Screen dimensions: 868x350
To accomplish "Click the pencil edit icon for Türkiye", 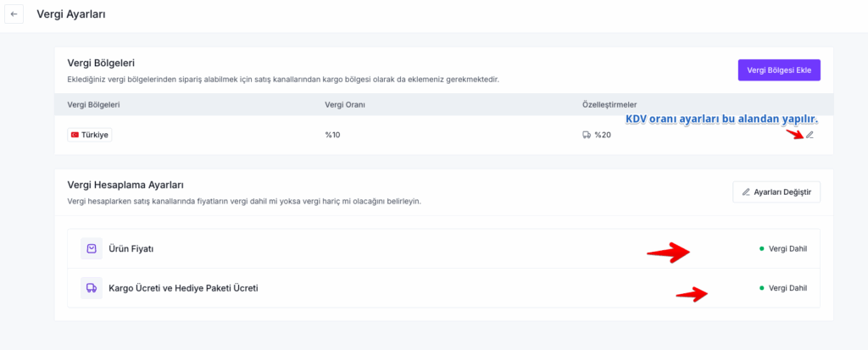I will tap(810, 135).
